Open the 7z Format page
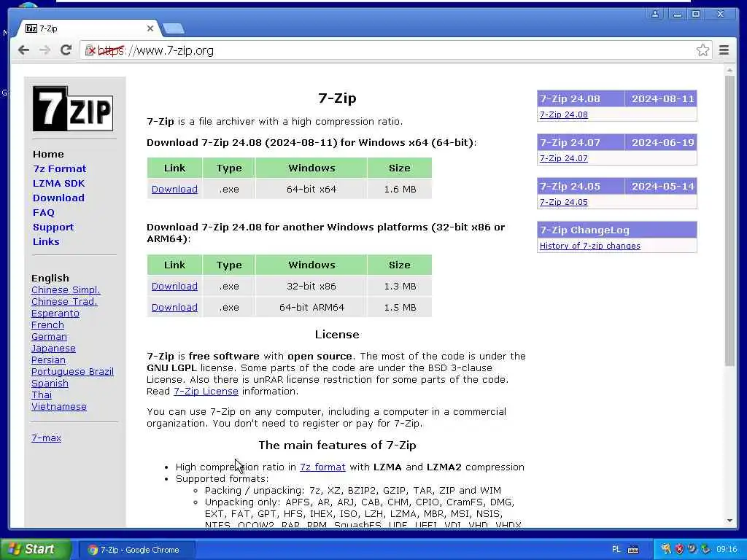 click(x=60, y=168)
